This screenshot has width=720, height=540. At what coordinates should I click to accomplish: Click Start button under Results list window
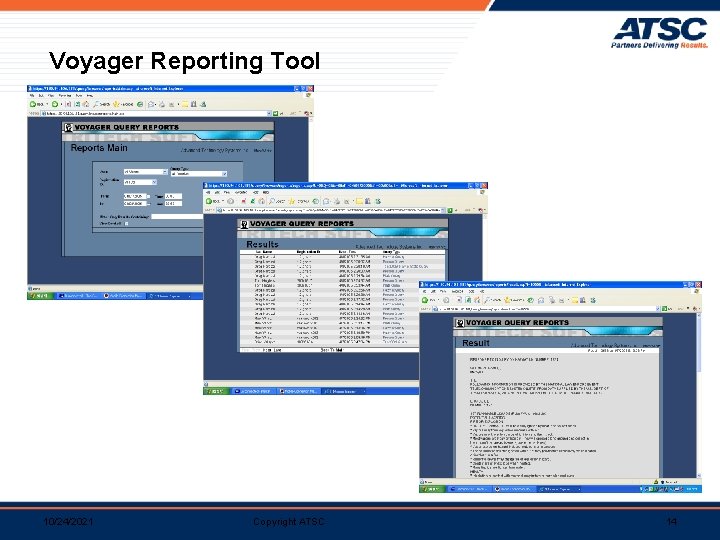pos(216,391)
